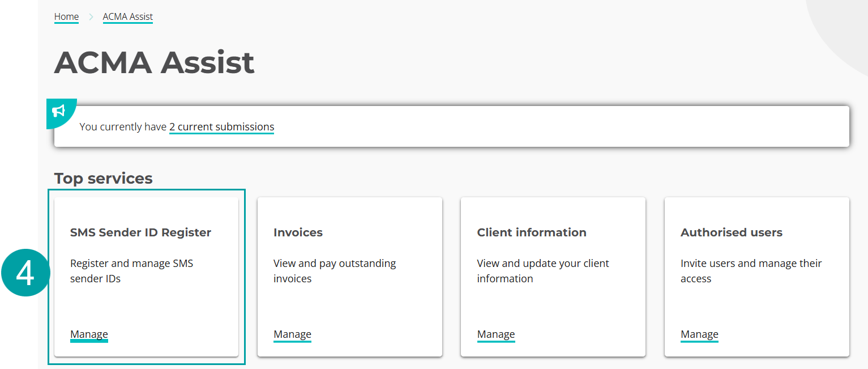The width and height of the screenshot is (868, 369).
Task: Open the 2 current submissions link
Action: click(x=221, y=126)
